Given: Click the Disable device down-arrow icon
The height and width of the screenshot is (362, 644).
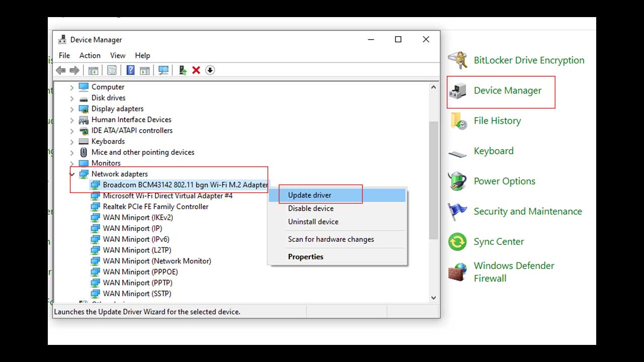Looking at the screenshot, I should click(210, 70).
